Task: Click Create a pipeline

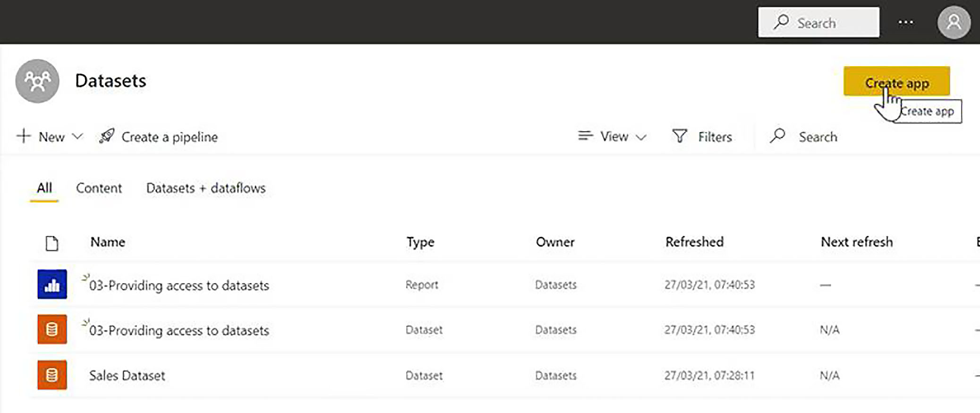Action: (x=169, y=137)
